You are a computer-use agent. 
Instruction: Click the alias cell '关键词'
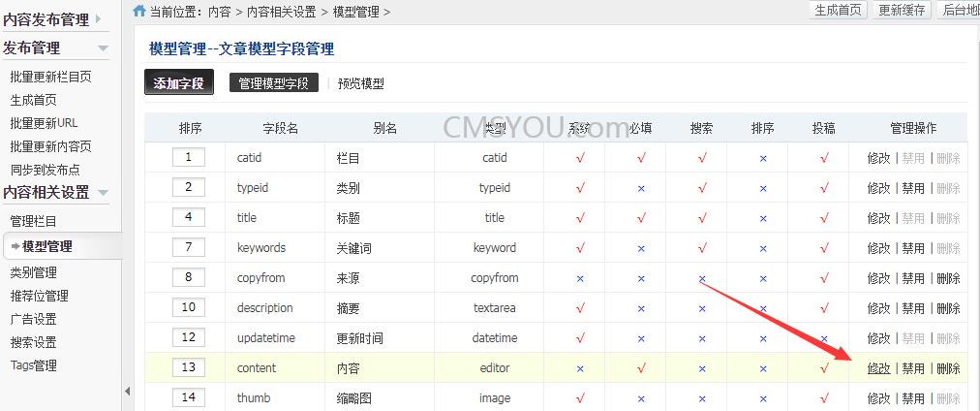pyautogui.click(x=353, y=248)
